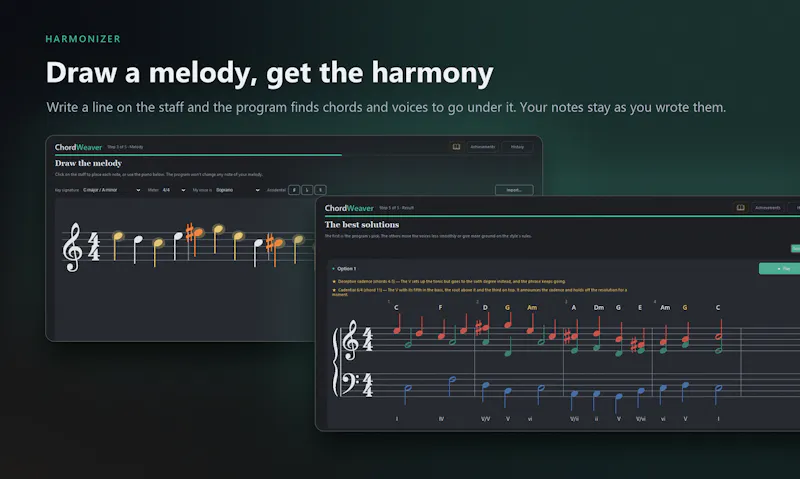The height and width of the screenshot is (479, 800).
Task: Click the V/ii roman numeral
Action: (x=574, y=419)
